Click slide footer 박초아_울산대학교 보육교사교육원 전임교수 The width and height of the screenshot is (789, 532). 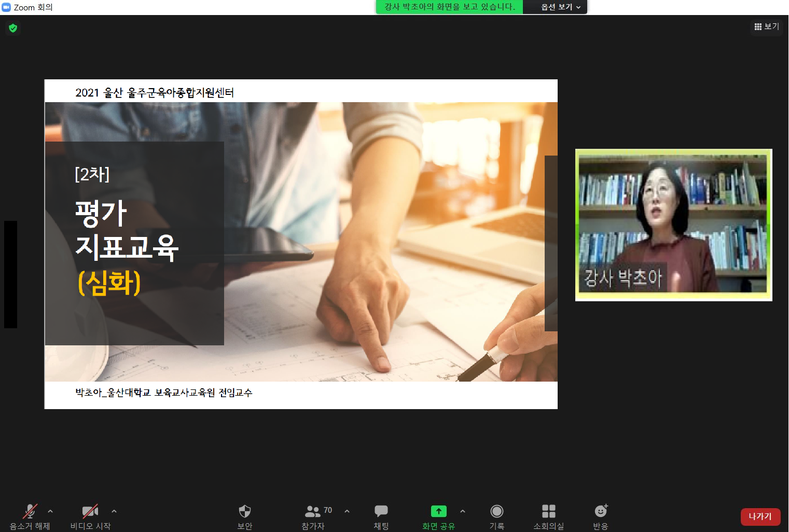[x=164, y=393]
